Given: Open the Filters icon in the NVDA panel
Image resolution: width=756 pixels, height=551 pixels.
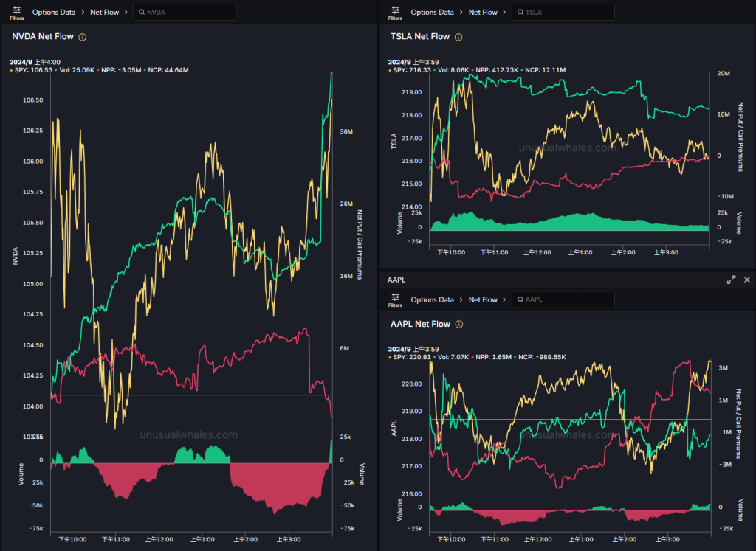Looking at the screenshot, I should [x=16, y=12].
